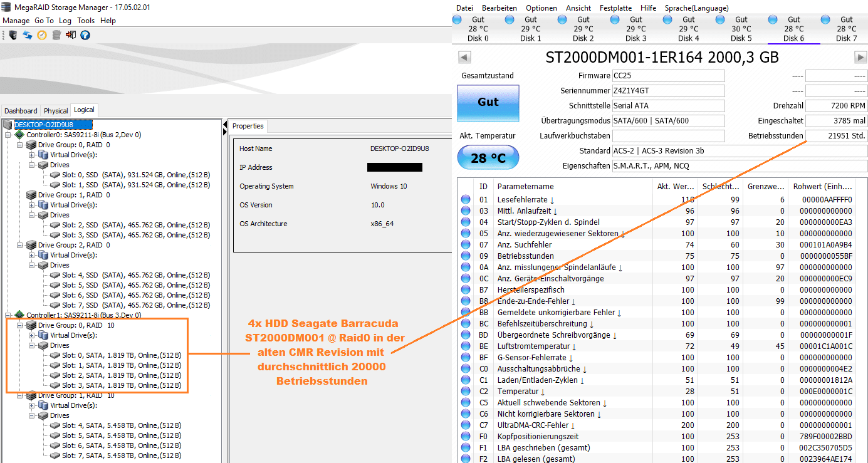Click the logout door-arrow toolbar icon

[70, 35]
